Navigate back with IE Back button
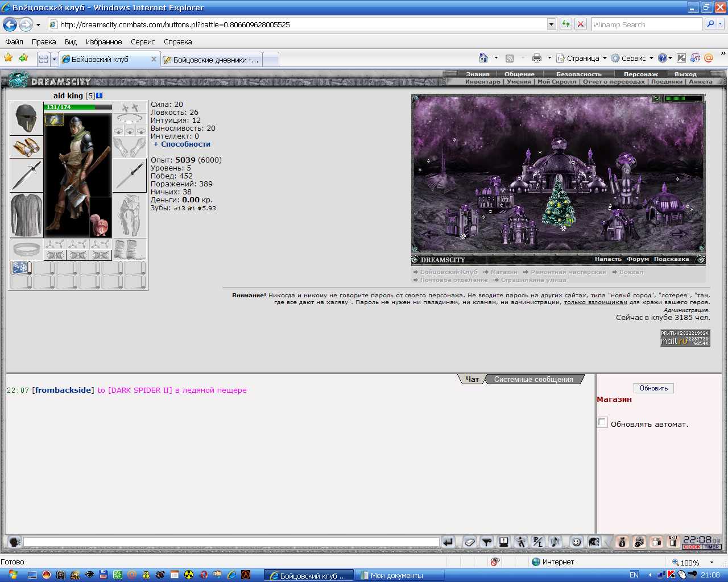This screenshot has width=728, height=582. (x=10, y=24)
